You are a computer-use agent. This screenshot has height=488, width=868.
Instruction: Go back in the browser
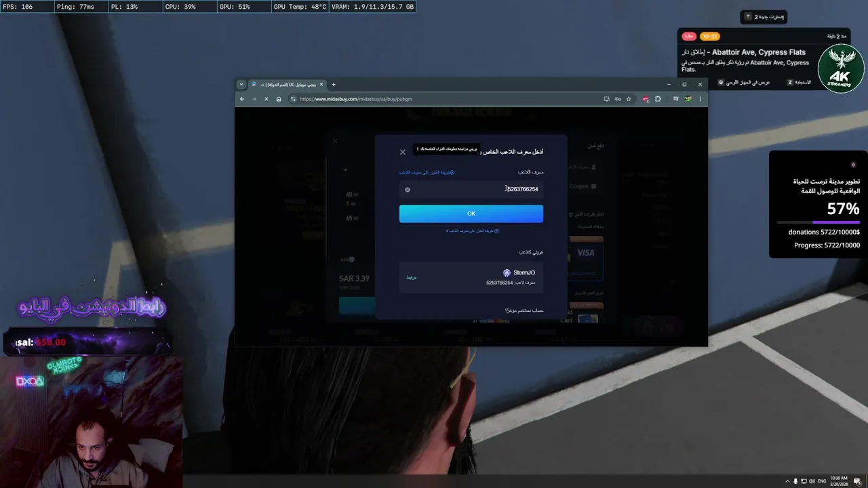pyautogui.click(x=242, y=99)
